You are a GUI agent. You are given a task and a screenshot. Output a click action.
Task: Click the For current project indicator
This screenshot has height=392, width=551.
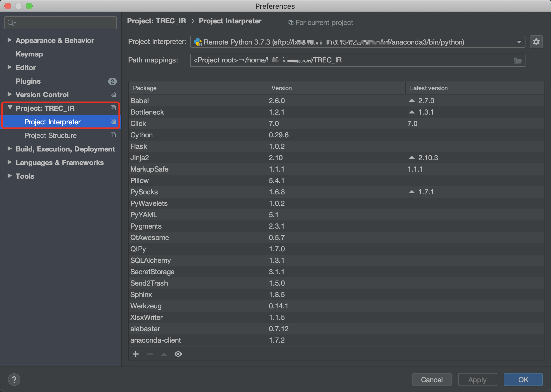pyautogui.click(x=321, y=23)
